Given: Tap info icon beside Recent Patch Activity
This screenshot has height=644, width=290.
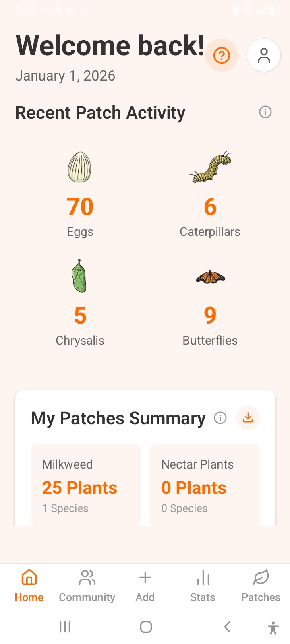Looking at the screenshot, I should tap(265, 112).
